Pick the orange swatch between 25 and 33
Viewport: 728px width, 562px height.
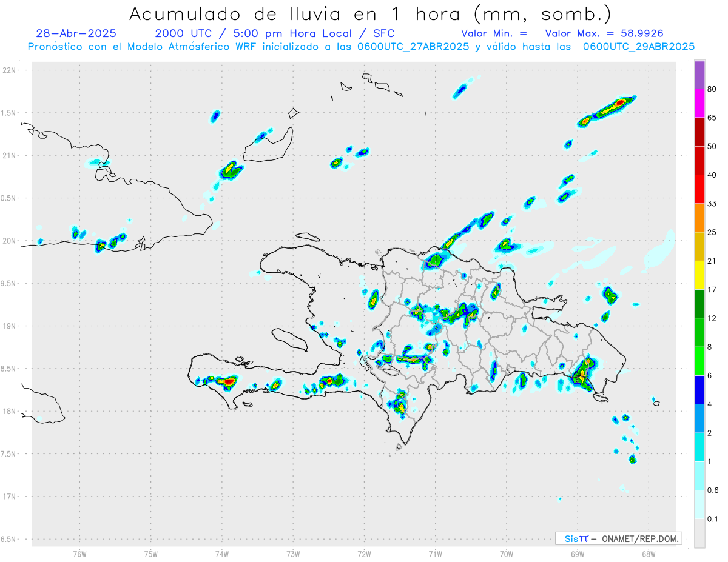(x=699, y=218)
